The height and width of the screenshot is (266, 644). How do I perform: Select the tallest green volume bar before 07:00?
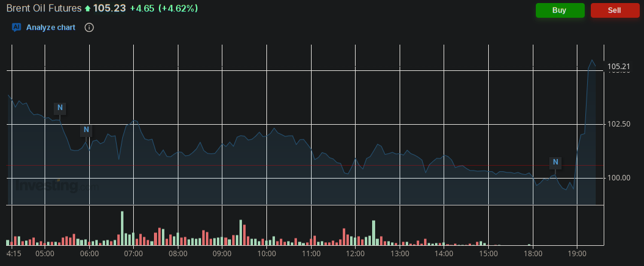point(122,228)
